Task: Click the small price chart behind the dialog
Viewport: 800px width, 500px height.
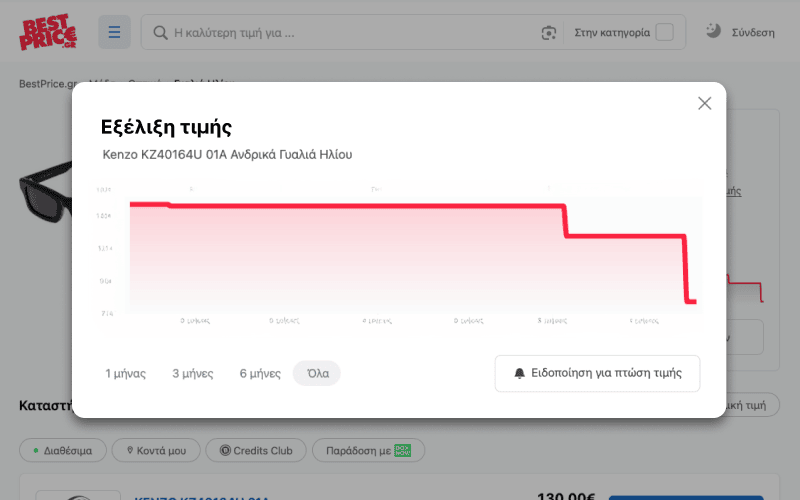Action: [745, 288]
